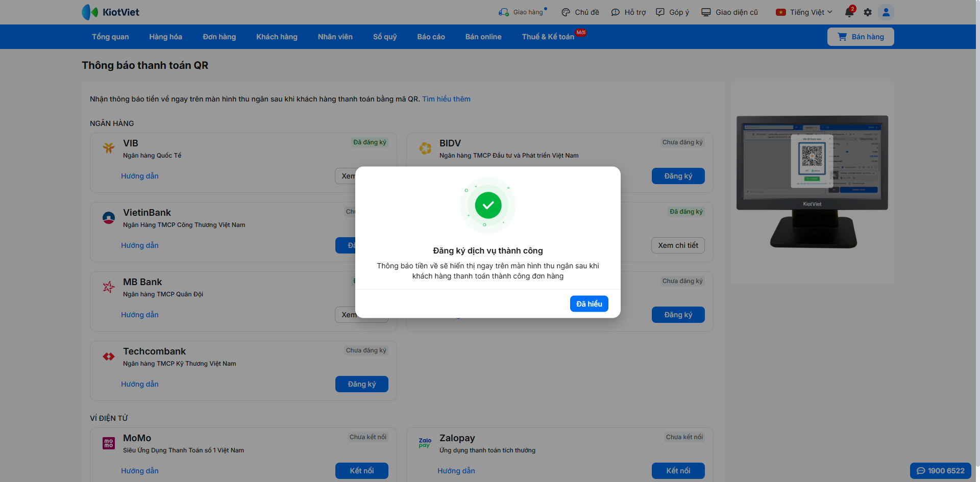The width and height of the screenshot is (980, 482).
Task: Click the Zalopay wallet logo
Action: (x=425, y=443)
